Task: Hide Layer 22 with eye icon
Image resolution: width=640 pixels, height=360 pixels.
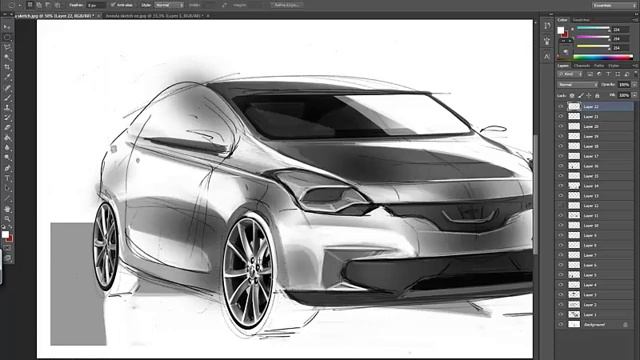Action: [x=561, y=107]
